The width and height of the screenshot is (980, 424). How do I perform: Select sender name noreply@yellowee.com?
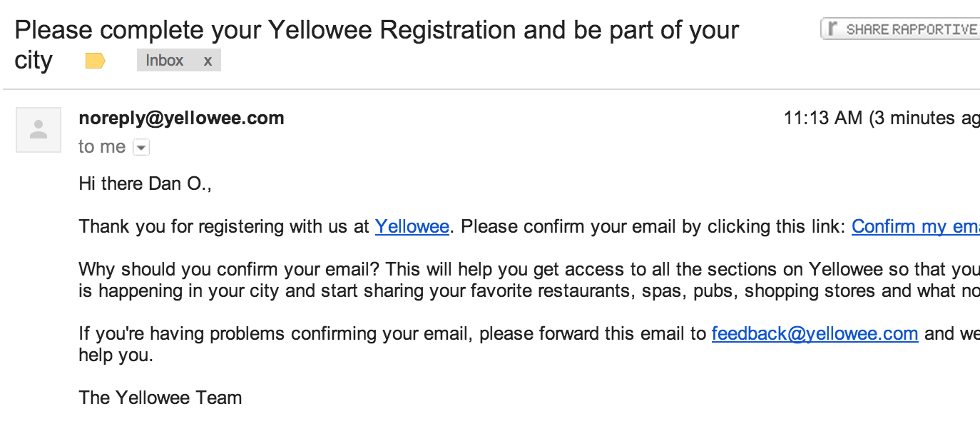(181, 118)
